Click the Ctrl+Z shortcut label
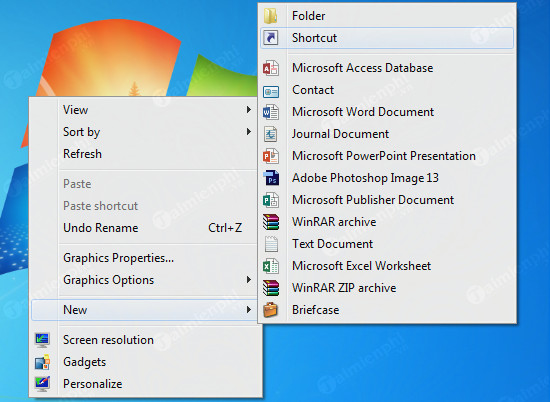Image resolution: width=550 pixels, height=402 pixels. [x=225, y=228]
